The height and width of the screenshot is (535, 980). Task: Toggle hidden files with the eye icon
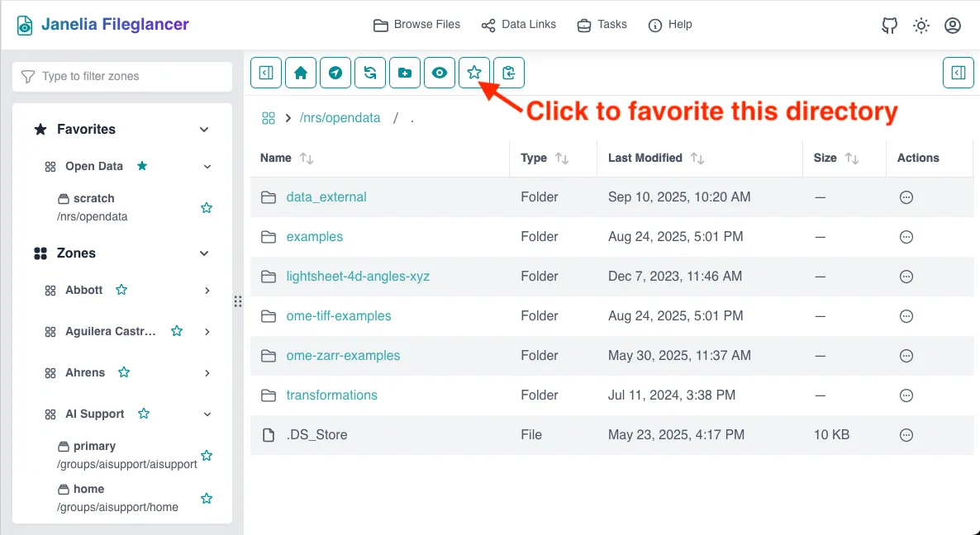click(440, 73)
